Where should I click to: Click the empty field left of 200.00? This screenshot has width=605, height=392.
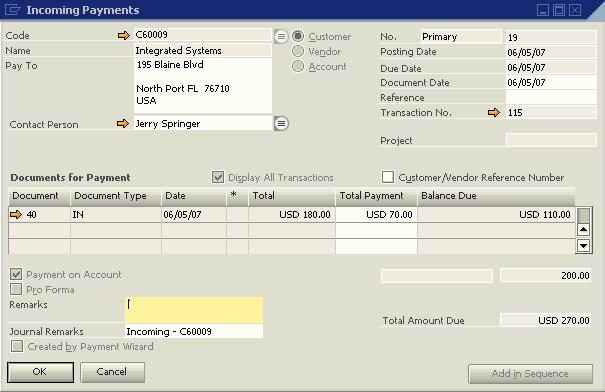(x=437, y=275)
